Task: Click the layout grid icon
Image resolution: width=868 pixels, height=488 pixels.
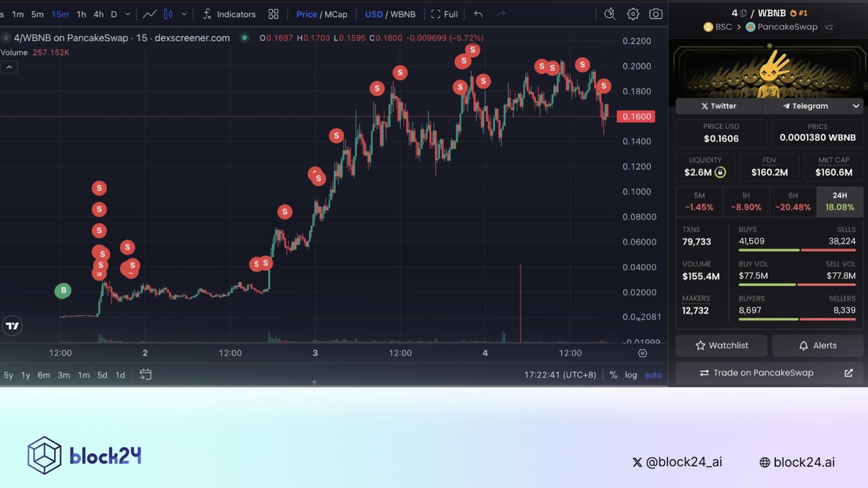Action: (273, 14)
